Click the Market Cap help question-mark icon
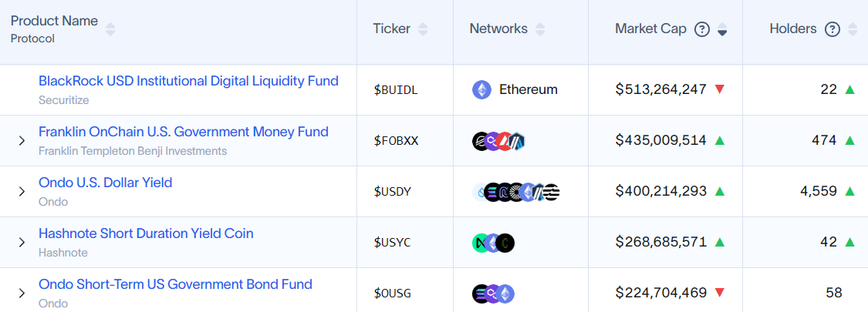Screen dimensions: 868x312 (702, 29)
